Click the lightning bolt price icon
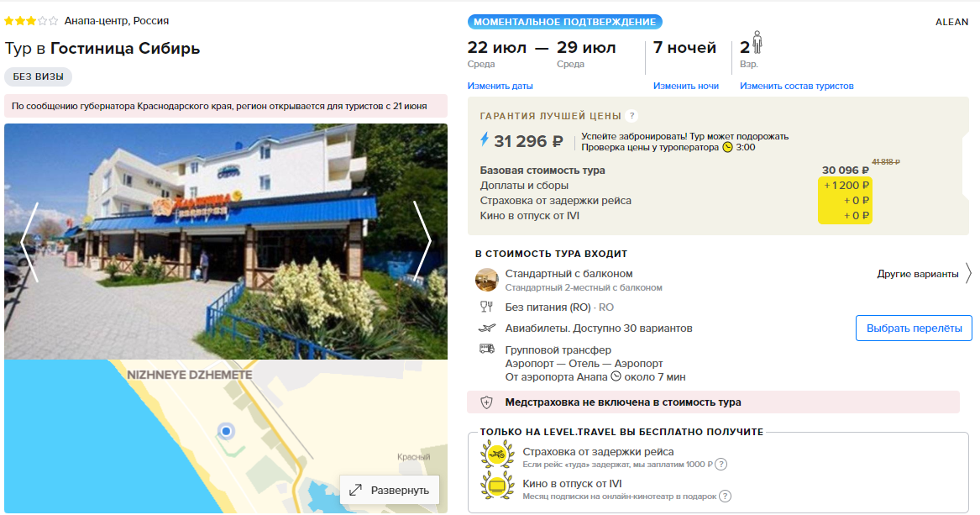980x515 pixels. click(485, 140)
